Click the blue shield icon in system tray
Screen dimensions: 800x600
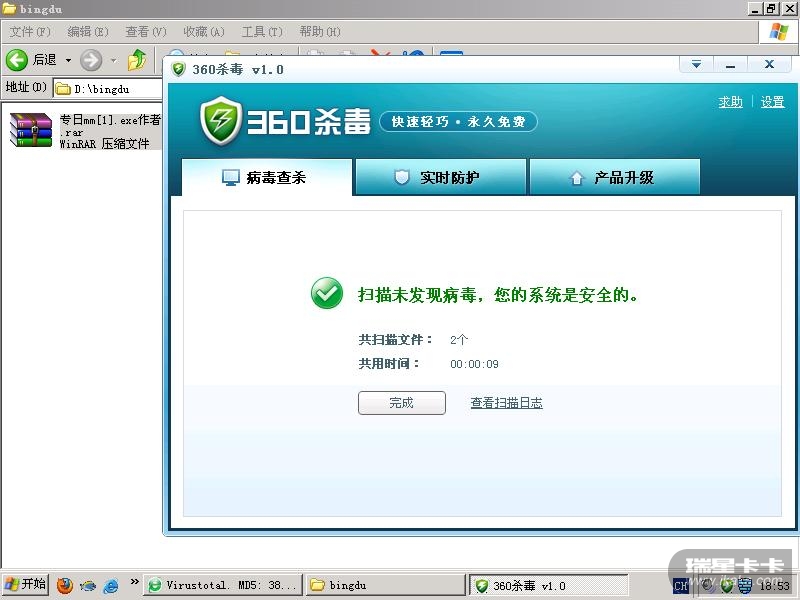click(x=745, y=586)
